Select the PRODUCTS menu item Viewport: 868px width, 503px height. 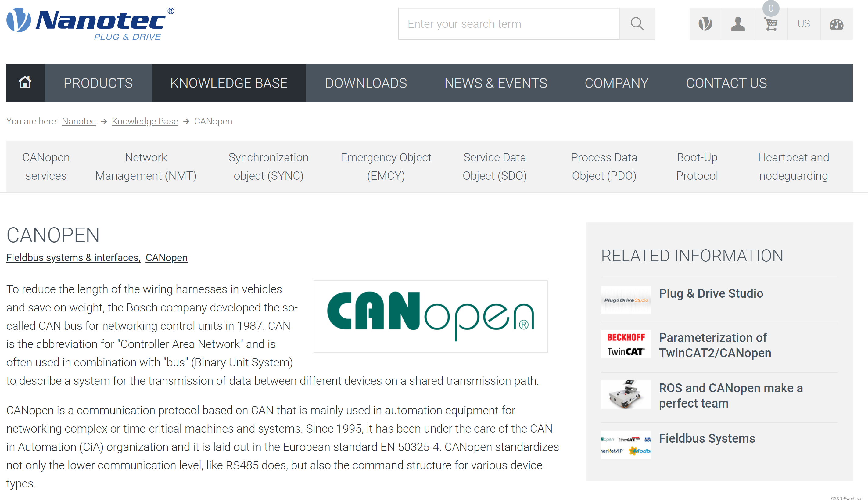coord(98,83)
